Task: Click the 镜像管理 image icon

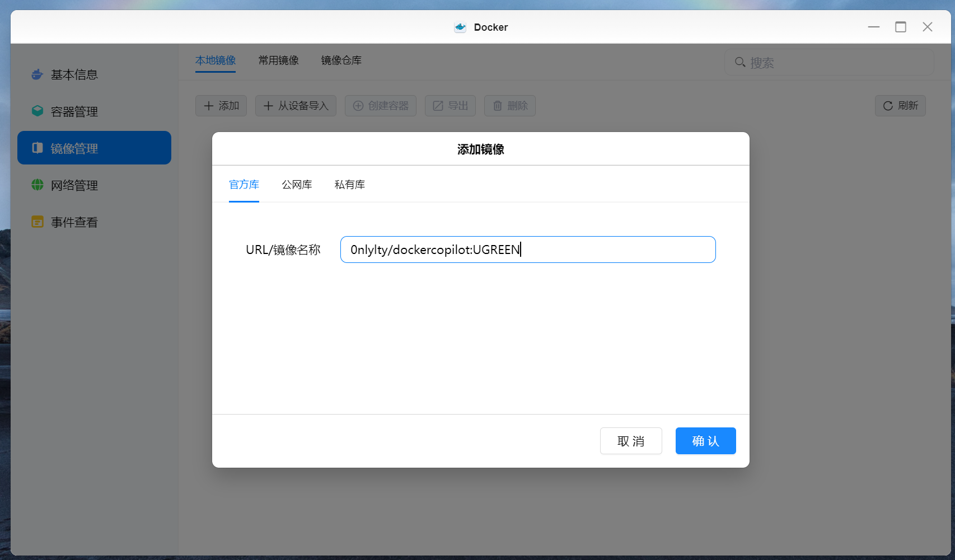Action: coord(38,148)
